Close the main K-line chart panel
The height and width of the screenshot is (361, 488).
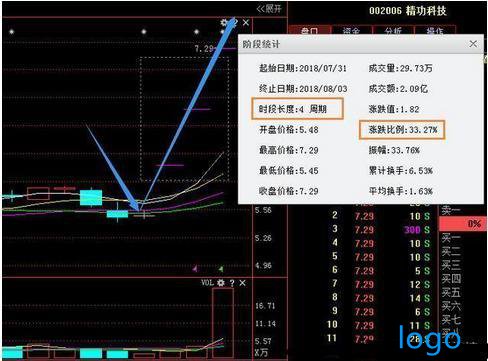coord(246,23)
